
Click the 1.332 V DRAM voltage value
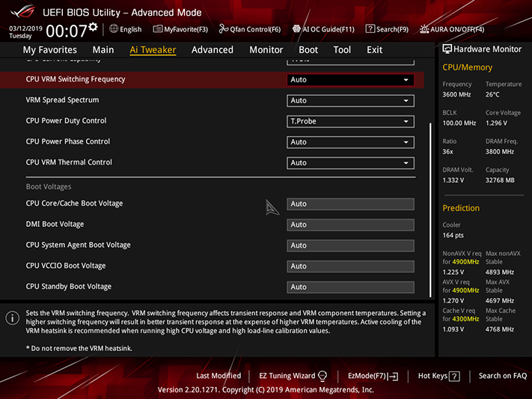click(453, 180)
